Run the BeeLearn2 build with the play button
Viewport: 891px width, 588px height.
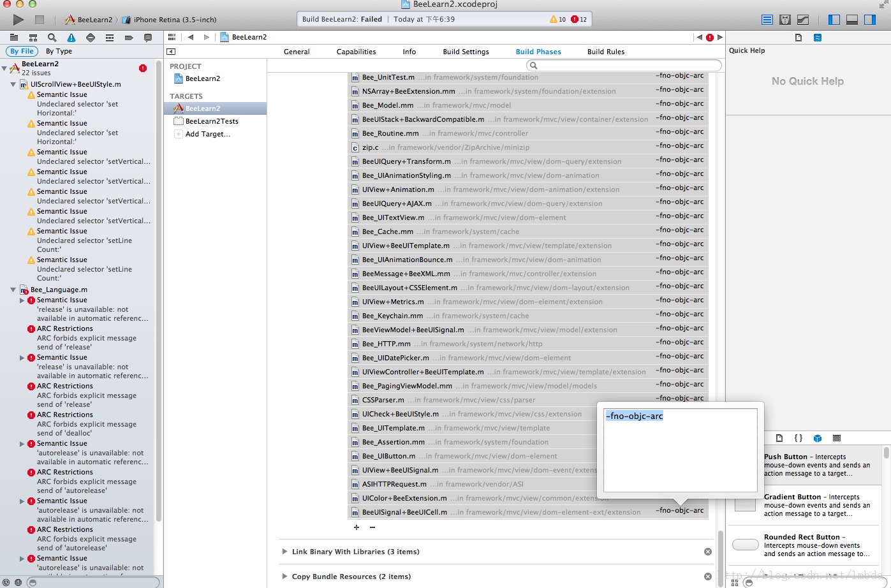click(x=18, y=20)
